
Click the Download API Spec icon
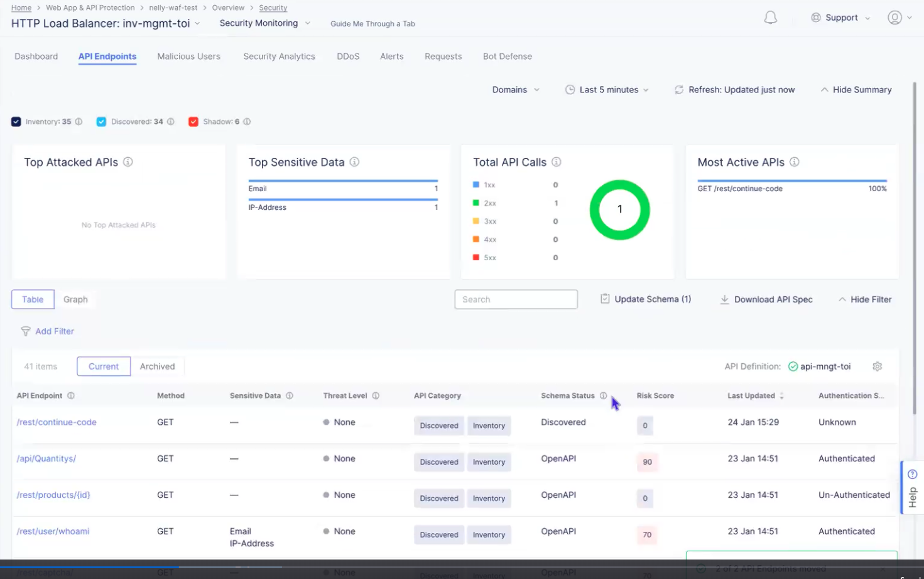725,299
